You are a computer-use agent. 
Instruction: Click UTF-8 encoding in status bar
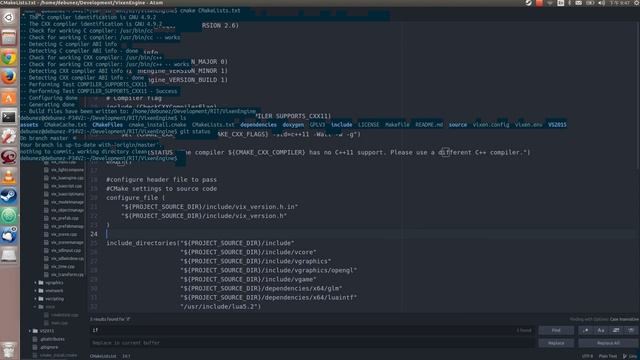coord(587,356)
